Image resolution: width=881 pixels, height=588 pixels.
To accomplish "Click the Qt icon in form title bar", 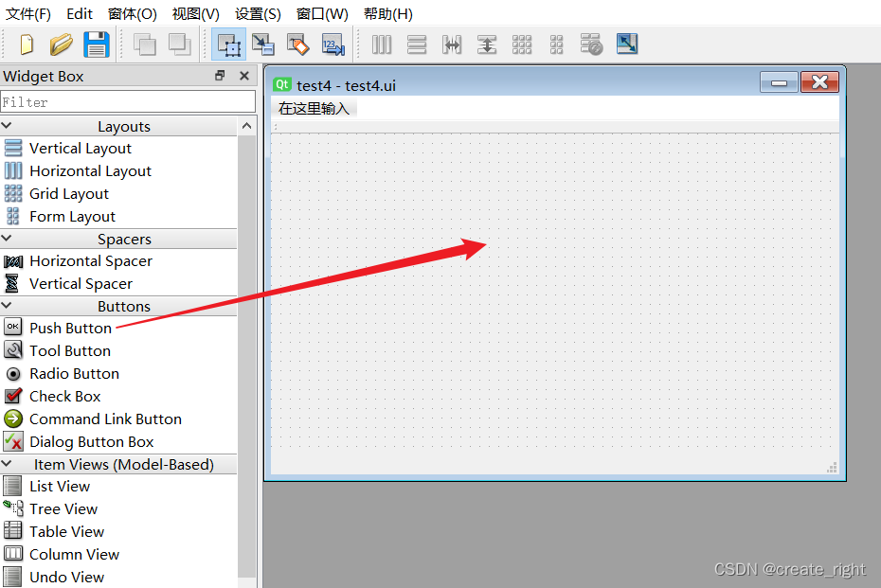I will [282, 84].
